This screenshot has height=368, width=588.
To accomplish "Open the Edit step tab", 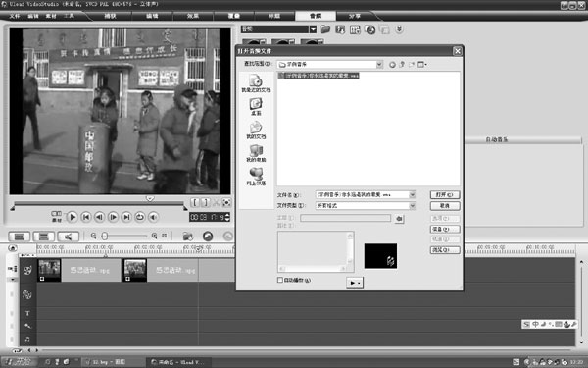I will point(152,16).
